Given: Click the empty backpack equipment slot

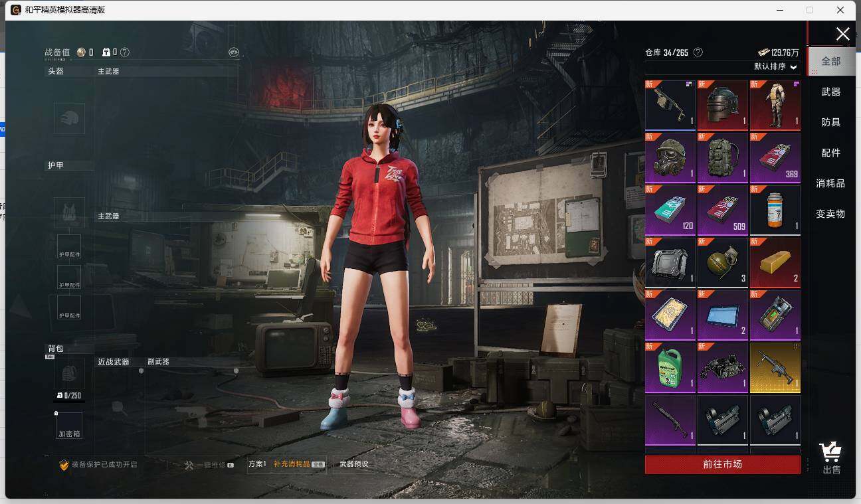Looking at the screenshot, I should [x=69, y=374].
